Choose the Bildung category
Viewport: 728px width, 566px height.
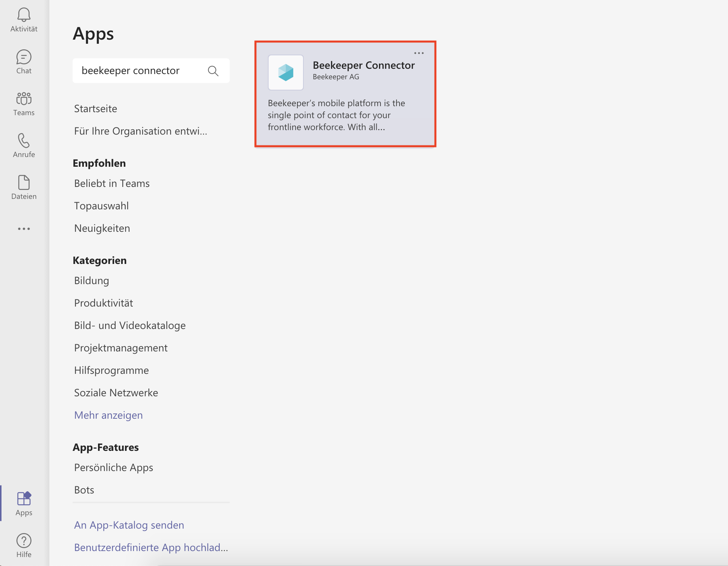[x=92, y=280]
